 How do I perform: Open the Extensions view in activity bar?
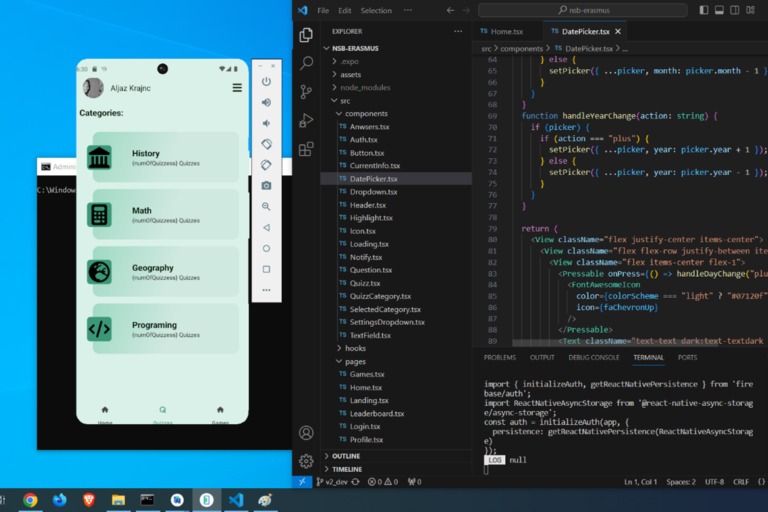click(306, 149)
